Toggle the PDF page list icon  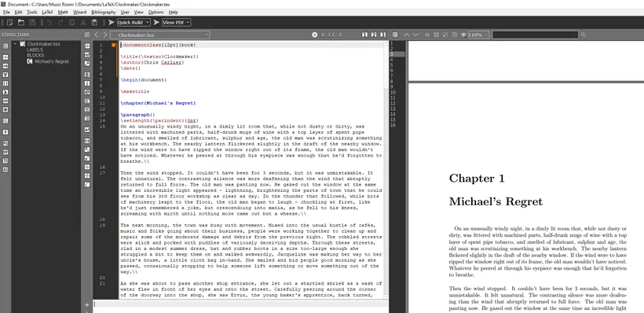click(395, 35)
